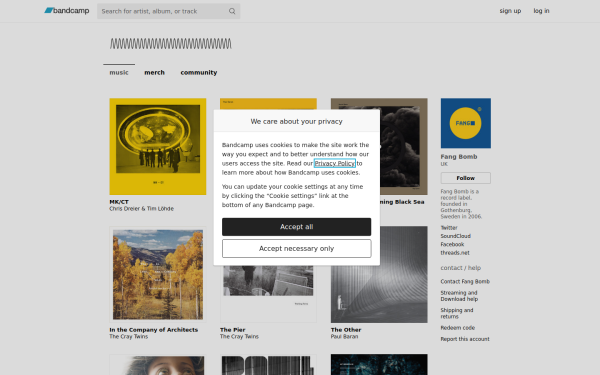Screen dimensions: 600x375
Task: Click the Bandcamp logo
Action: [67, 11]
